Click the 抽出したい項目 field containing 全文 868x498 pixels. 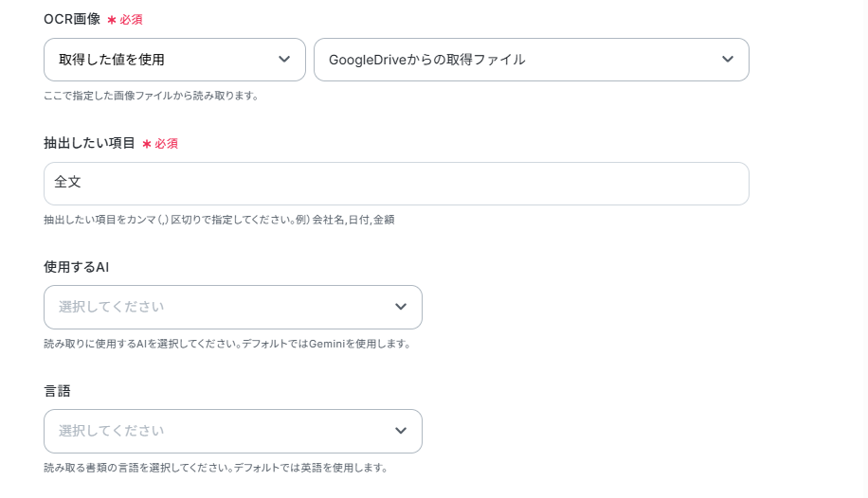(x=396, y=184)
